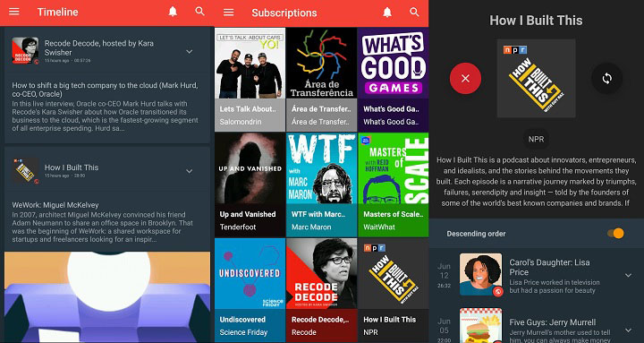Open the Lets Talk About Cars Yo podcast tile

pyautogui.click(x=250, y=80)
